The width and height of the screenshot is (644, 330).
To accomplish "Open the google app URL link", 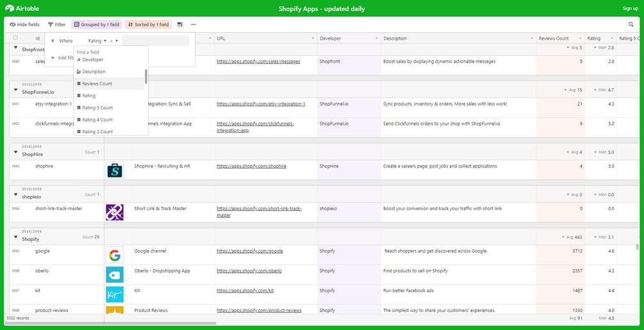I will click(x=250, y=251).
